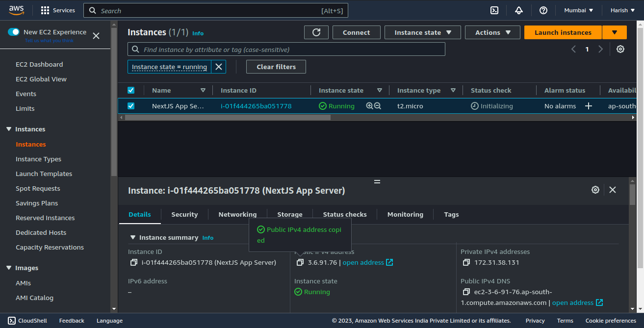The width and height of the screenshot is (644, 328).
Task: Open AMI Catalog in the sidebar
Action: pyautogui.click(x=34, y=298)
